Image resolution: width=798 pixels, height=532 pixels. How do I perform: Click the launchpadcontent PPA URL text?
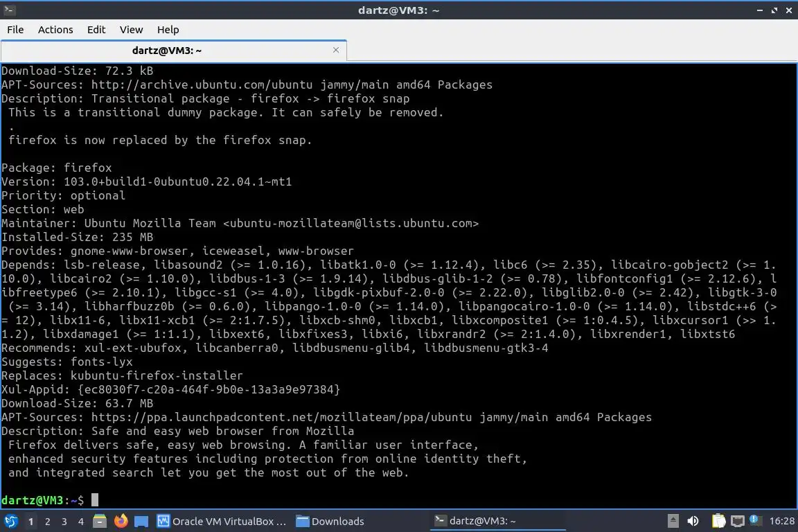[x=281, y=418]
